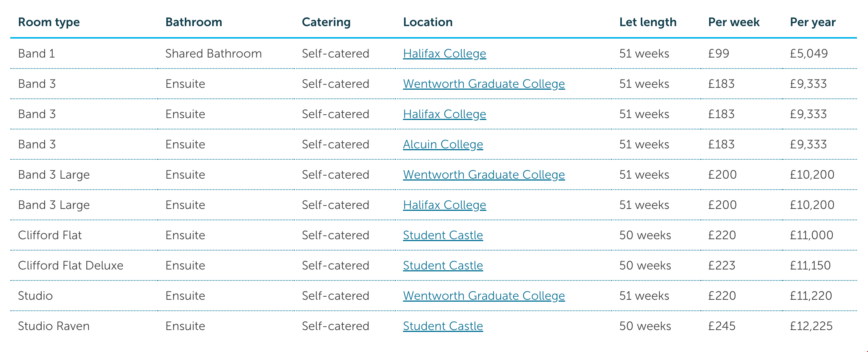
Task: Open Halifax College link in Band 3 Large row
Action: click(444, 205)
